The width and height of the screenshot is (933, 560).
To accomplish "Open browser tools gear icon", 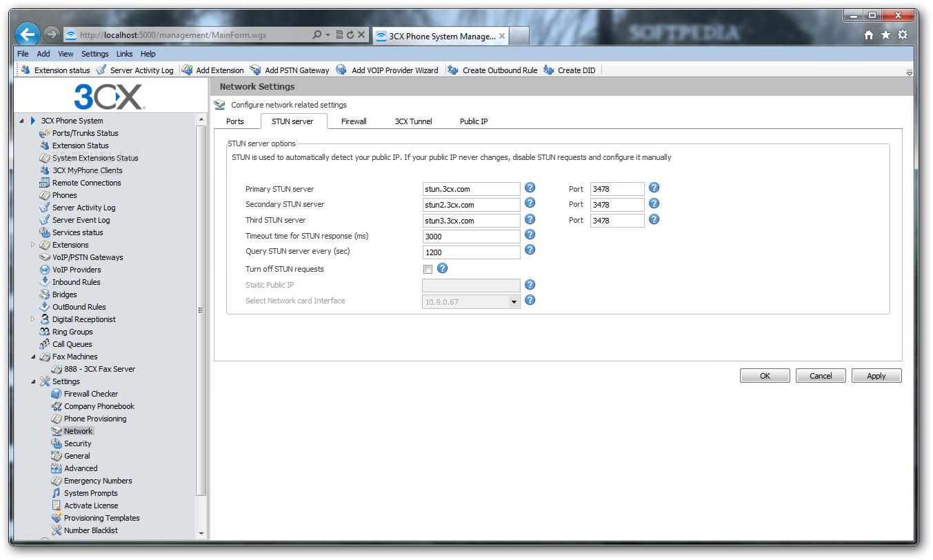I will pyautogui.click(x=903, y=35).
